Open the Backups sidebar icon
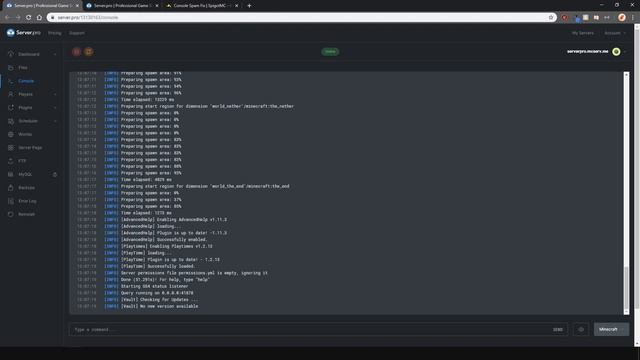Image resolution: width=640 pixels, height=360 pixels. pos(11,187)
